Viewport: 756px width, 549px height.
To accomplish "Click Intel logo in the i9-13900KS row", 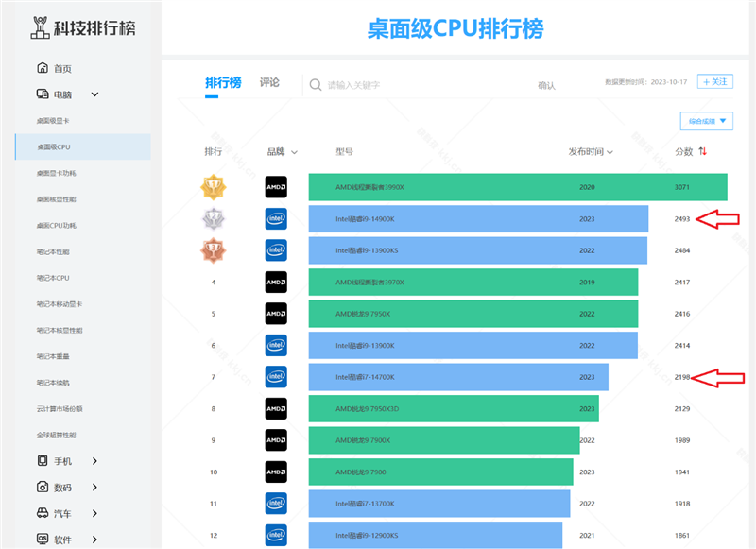I will point(276,250).
